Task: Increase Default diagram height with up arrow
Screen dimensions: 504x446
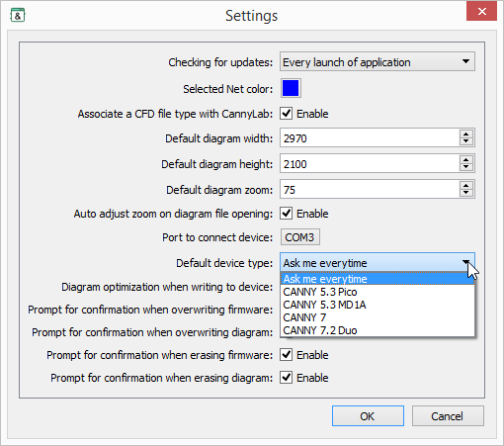Action: pyautogui.click(x=465, y=159)
